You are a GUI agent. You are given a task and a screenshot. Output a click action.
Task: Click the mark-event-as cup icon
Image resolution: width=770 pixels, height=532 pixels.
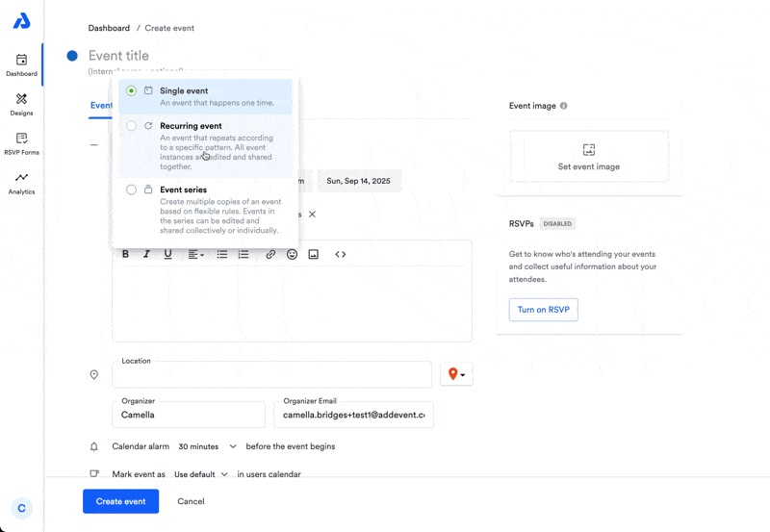pyautogui.click(x=94, y=473)
